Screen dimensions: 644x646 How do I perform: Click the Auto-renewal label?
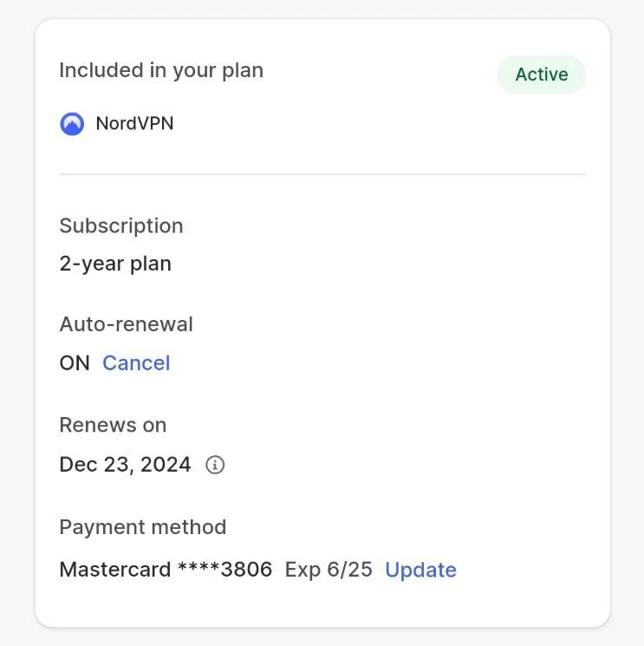point(127,324)
